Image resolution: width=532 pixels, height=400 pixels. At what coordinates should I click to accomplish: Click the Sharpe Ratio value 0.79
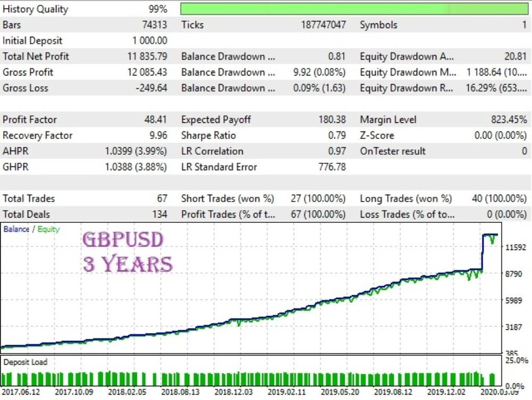click(337, 135)
